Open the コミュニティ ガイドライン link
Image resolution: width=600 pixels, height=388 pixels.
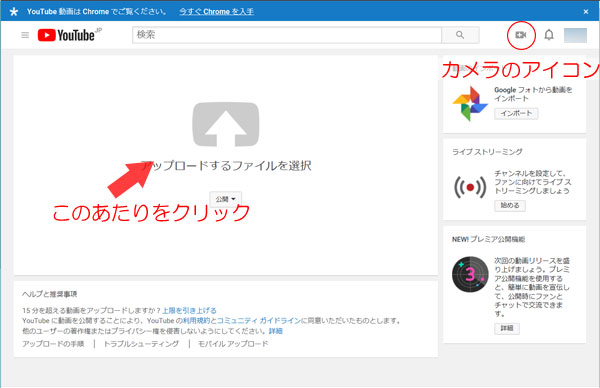click(x=259, y=321)
